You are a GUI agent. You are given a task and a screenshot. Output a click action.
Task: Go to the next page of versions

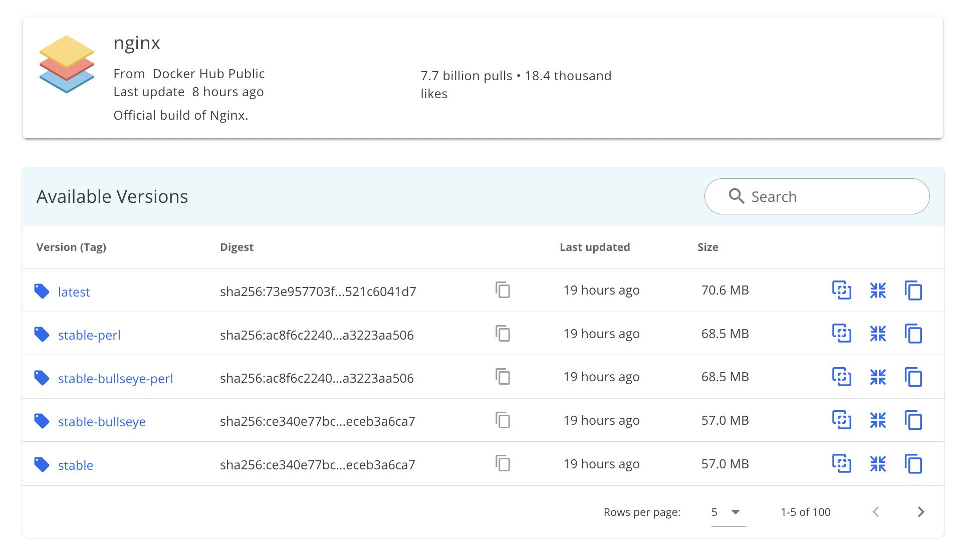(x=921, y=512)
